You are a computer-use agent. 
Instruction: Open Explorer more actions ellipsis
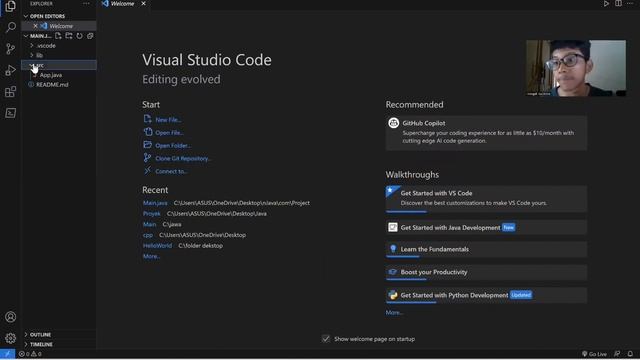pyautogui.click(x=86, y=3)
